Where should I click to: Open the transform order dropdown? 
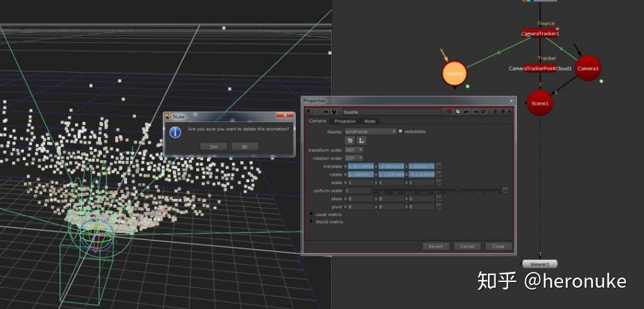pyautogui.click(x=353, y=150)
